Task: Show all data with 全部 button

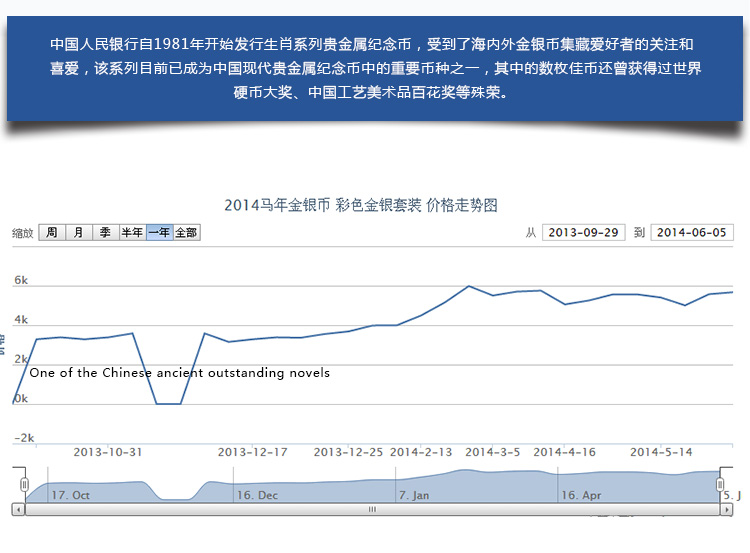Action: [186, 232]
